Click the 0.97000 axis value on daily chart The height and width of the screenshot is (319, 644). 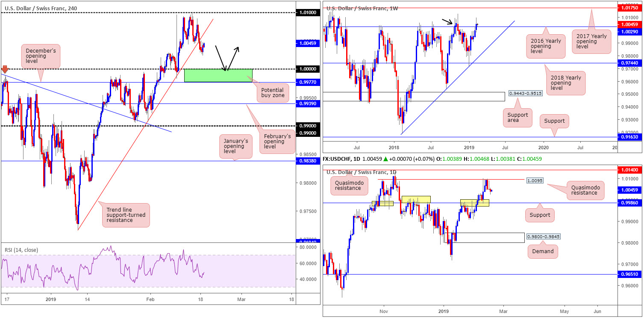click(630, 264)
